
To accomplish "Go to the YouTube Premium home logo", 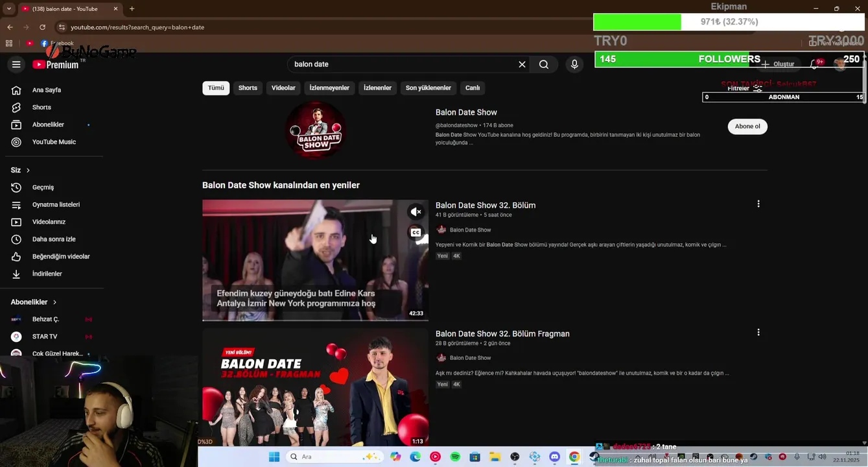I will (x=56, y=64).
